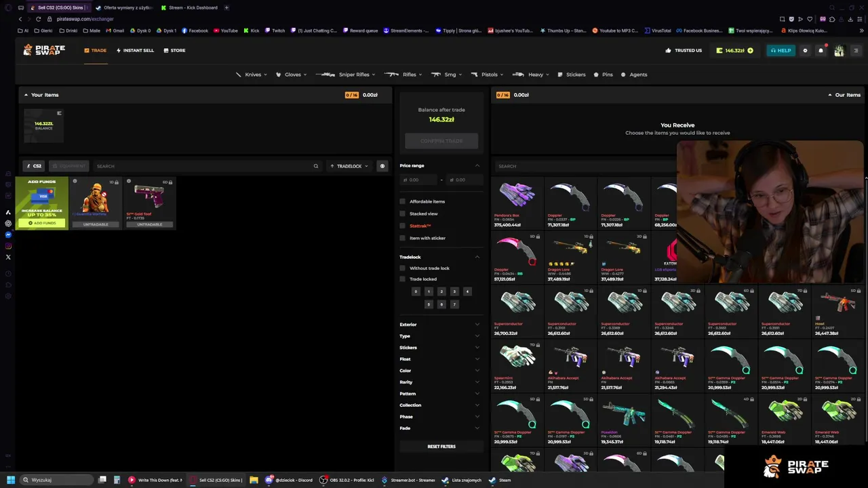Open the Stickers category
The image size is (868, 488).
(572, 75)
